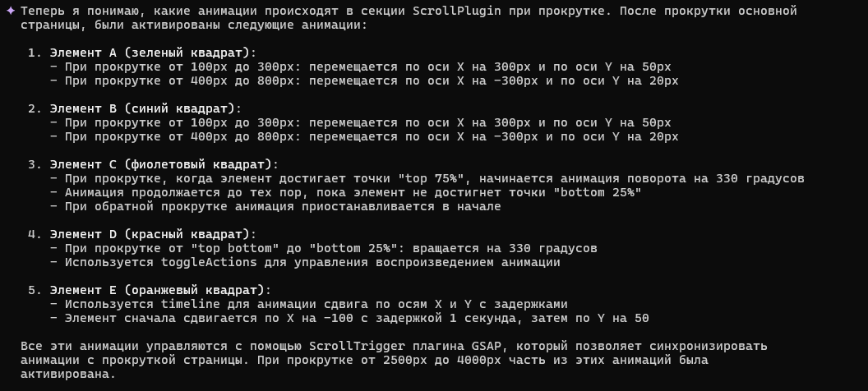
Task: Click the "Элемент D (красный квадрат)" heading
Action: point(153,234)
